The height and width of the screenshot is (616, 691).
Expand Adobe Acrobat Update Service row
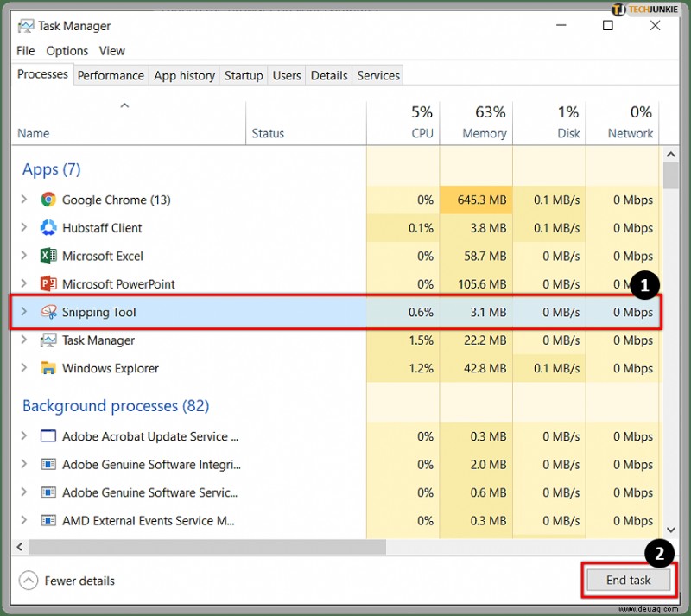(24, 436)
